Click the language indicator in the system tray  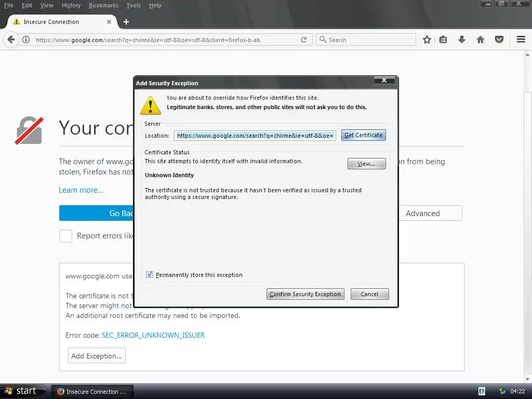(482, 391)
